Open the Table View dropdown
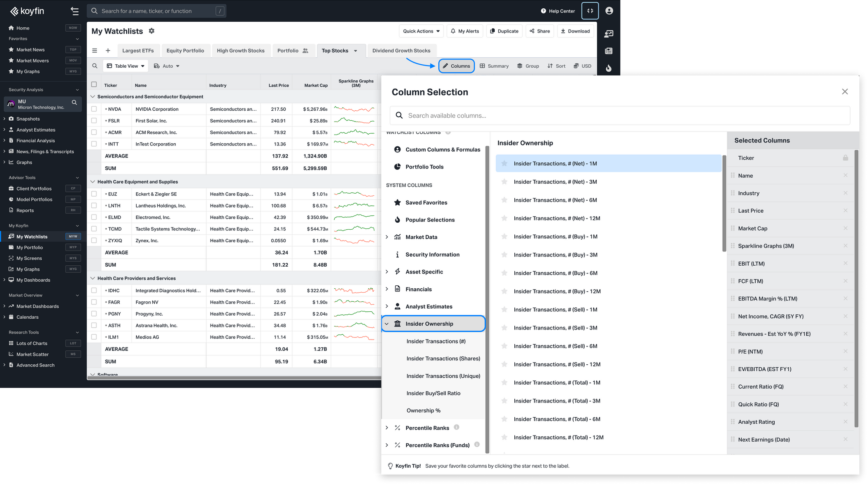Image resolution: width=868 pixels, height=485 pixels. (x=126, y=66)
